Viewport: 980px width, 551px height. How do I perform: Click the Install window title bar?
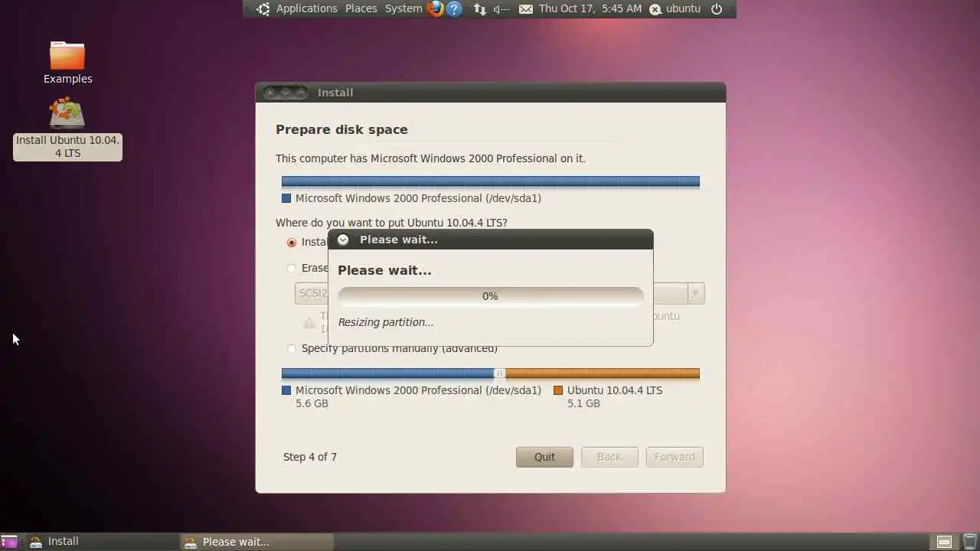[x=490, y=93]
